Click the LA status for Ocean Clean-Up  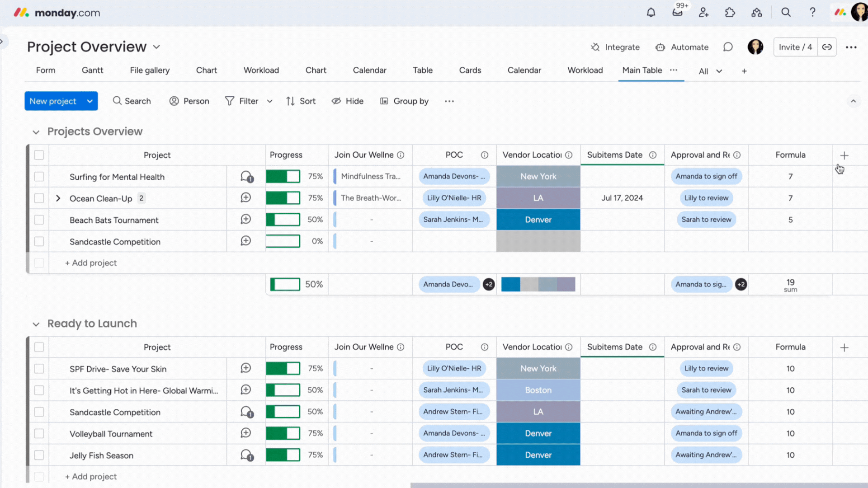(x=538, y=198)
